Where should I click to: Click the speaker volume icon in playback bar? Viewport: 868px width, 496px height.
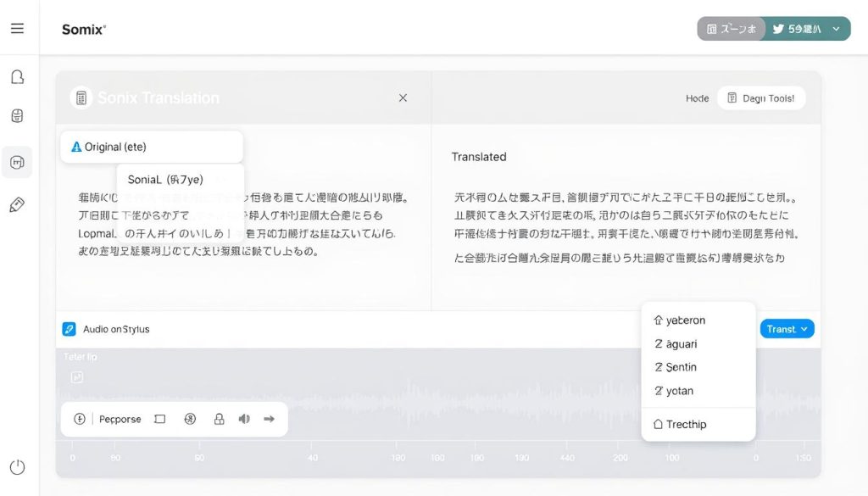244,419
